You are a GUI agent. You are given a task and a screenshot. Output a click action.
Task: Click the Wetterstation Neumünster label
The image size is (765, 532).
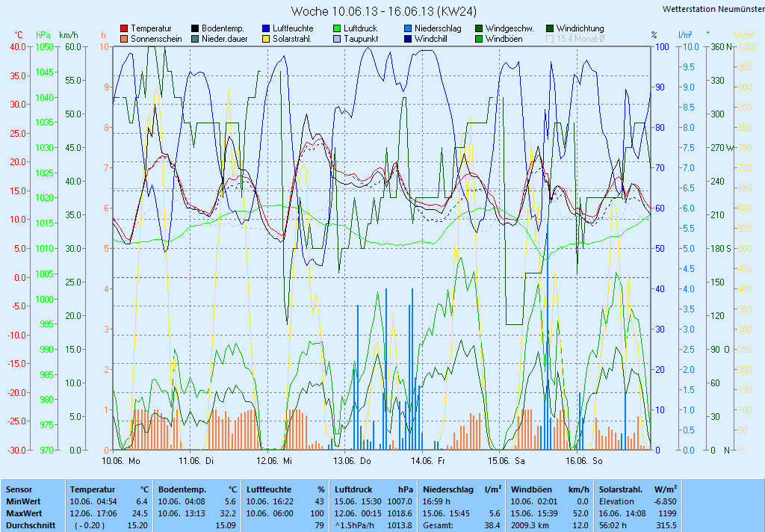click(x=713, y=9)
